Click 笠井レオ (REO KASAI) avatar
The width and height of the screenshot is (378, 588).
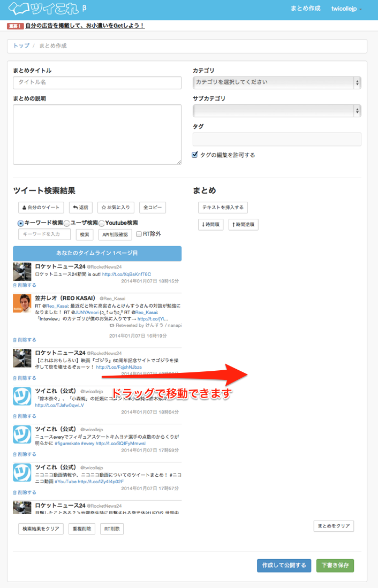22,303
